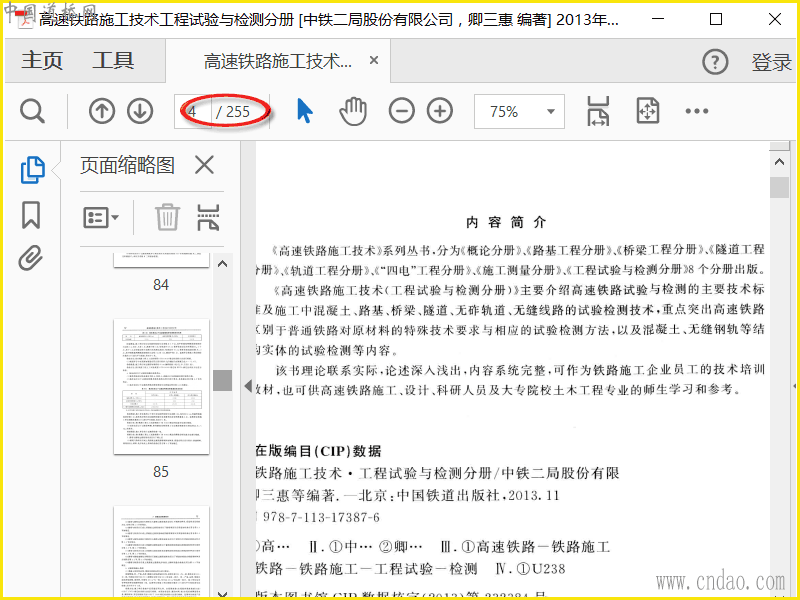Viewport: 800px width, 600px height.
Task: Go to next page with down arrow
Action: pyautogui.click(x=140, y=111)
